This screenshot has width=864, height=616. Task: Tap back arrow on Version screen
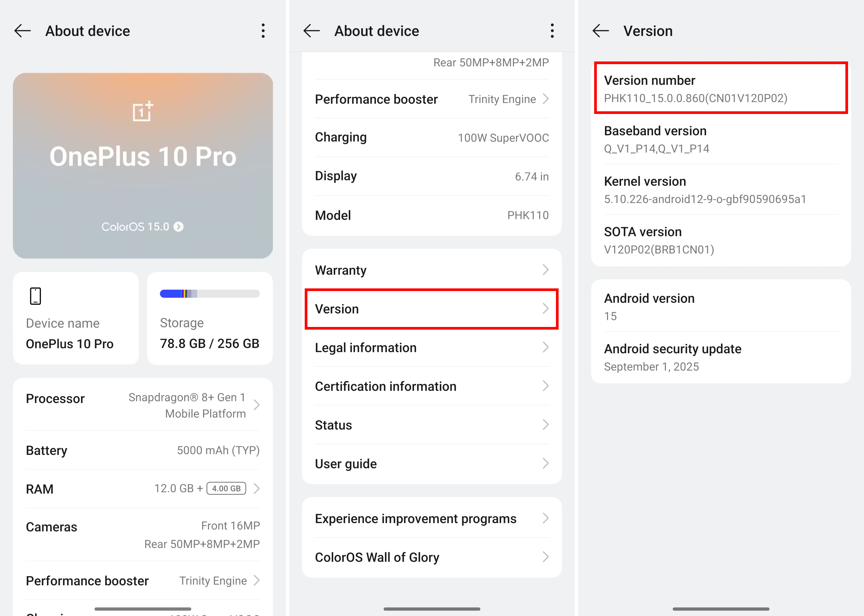[600, 31]
